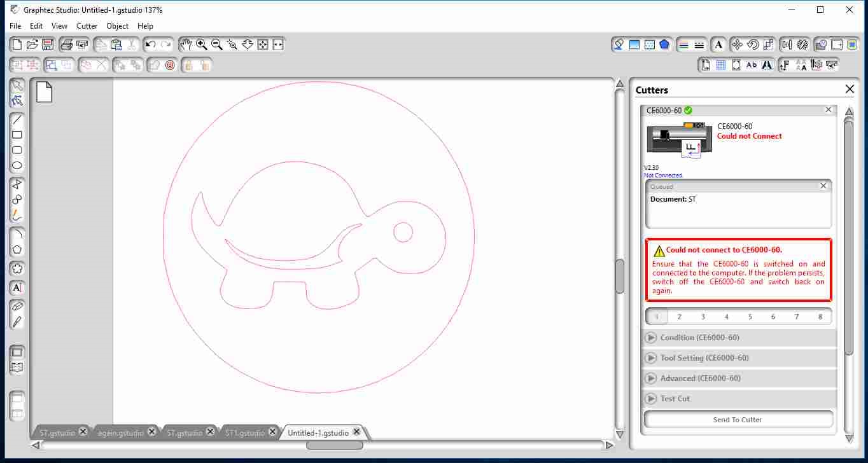Pick the Rounded Rectangle tool
The height and width of the screenshot is (463, 868).
[17, 150]
